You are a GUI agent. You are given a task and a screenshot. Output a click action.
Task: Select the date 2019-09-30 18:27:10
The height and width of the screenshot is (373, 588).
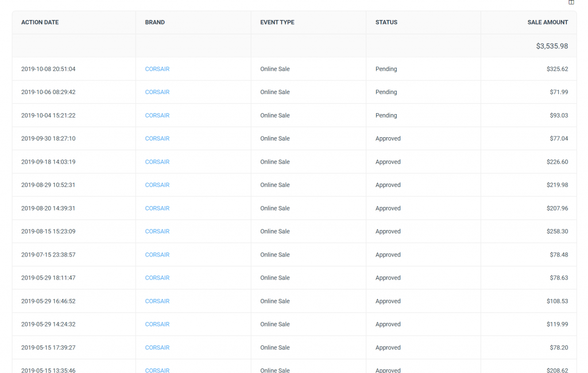pyautogui.click(x=48, y=139)
